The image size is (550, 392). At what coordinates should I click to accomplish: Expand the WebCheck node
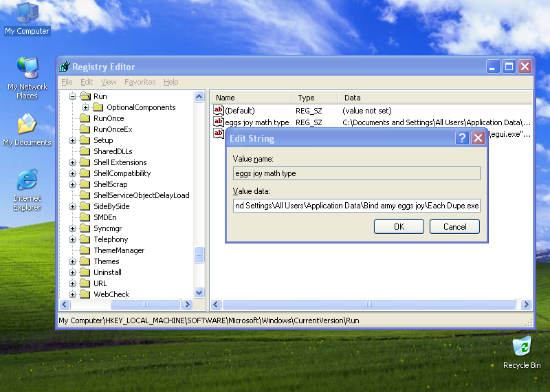[72, 294]
